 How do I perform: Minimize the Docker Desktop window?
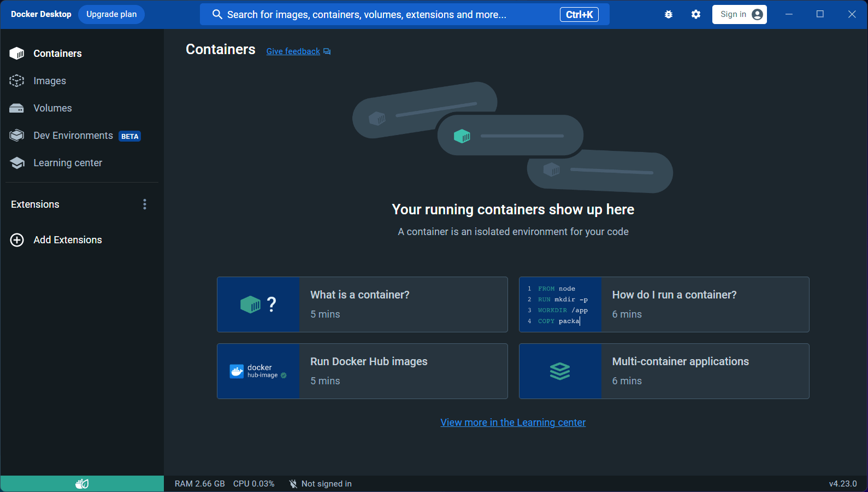pos(789,14)
